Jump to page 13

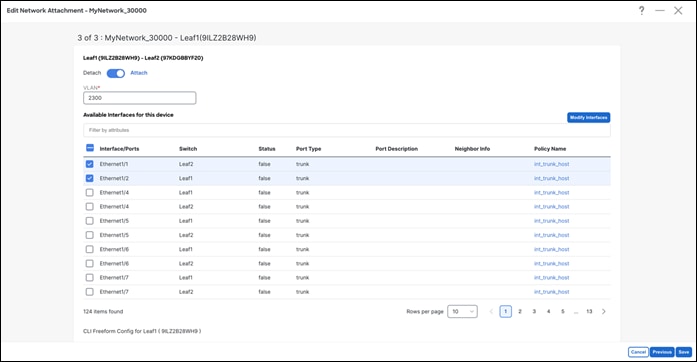tap(589, 312)
